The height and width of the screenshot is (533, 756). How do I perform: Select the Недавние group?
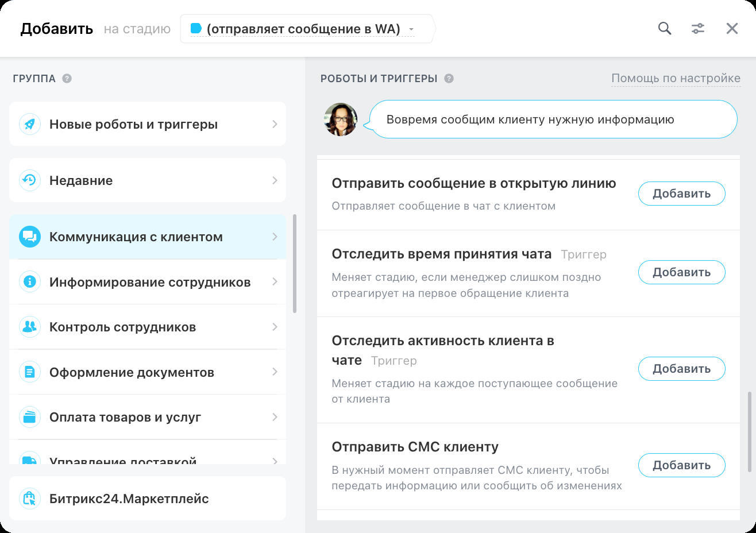coord(148,180)
